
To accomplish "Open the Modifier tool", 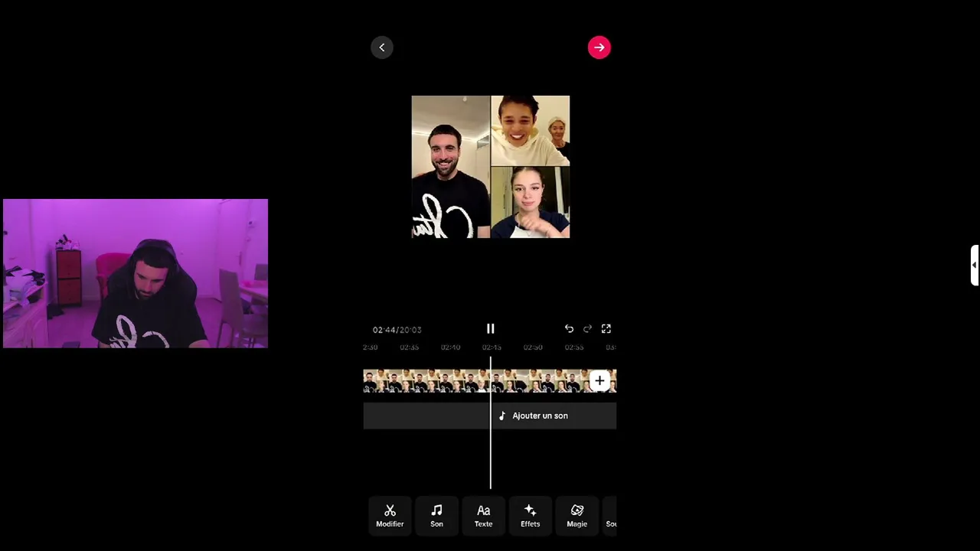I will (390, 516).
